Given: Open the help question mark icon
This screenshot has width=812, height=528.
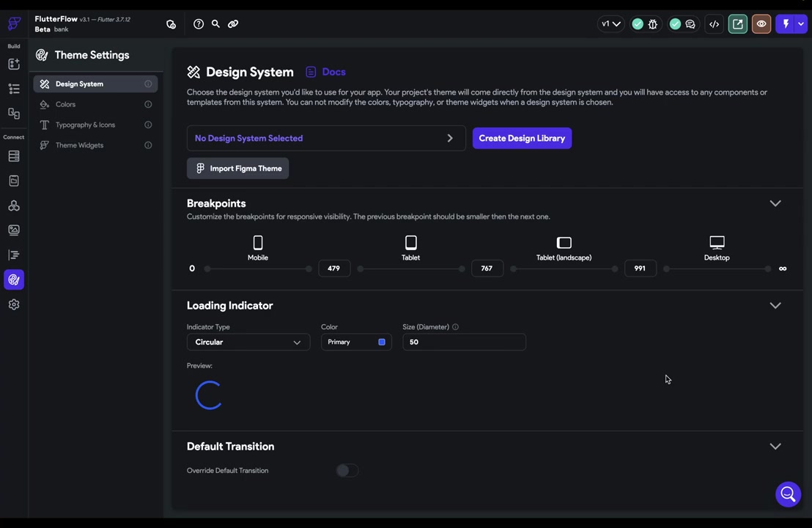Looking at the screenshot, I should click(x=199, y=24).
